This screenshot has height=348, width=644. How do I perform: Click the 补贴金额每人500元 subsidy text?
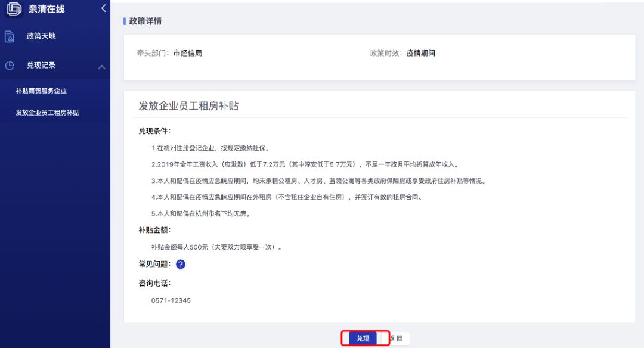click(x=216, y=247)
